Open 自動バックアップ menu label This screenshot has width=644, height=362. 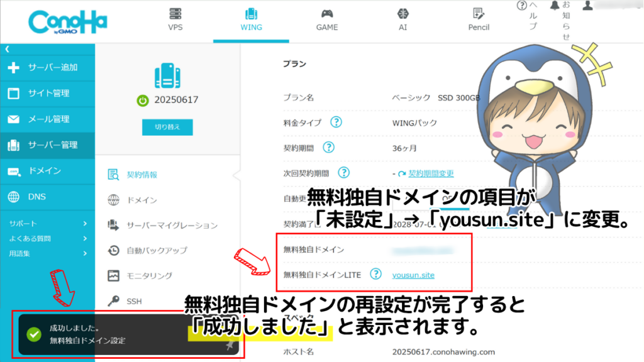pos(157,250)
